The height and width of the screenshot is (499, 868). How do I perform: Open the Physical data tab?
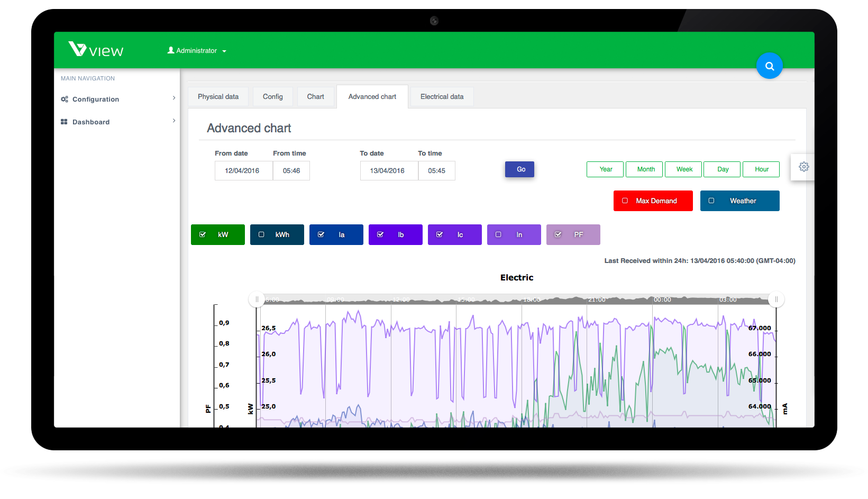[218, 97]
